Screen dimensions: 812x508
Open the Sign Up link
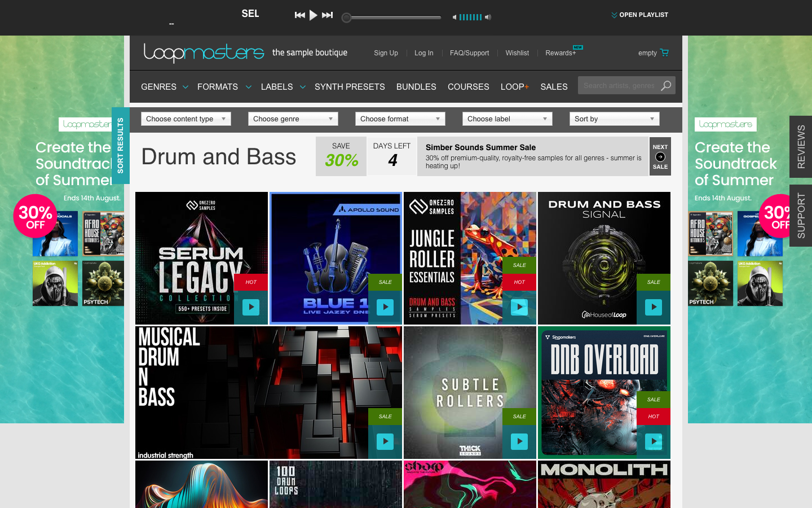pos(386,53)
